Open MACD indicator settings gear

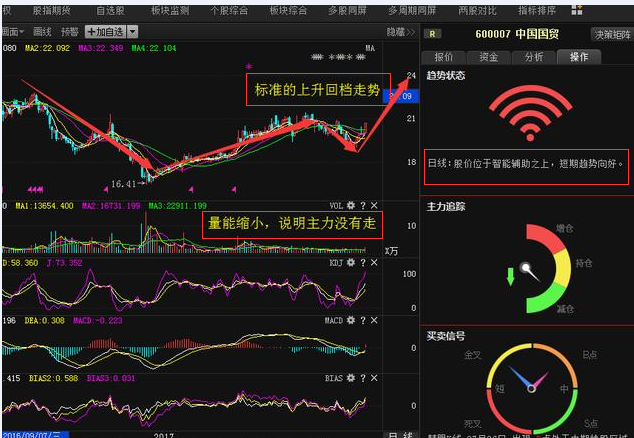[351, 320]
